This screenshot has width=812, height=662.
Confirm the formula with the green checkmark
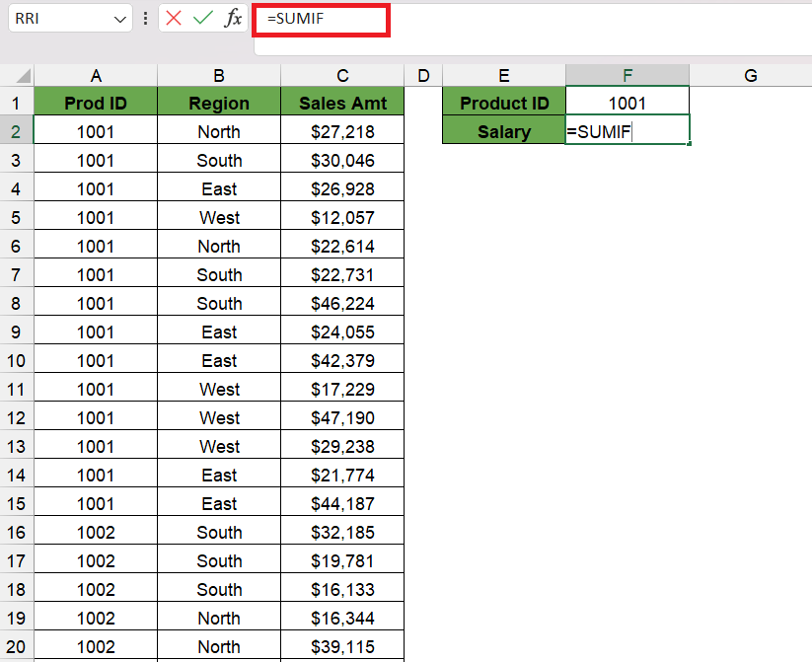(203, 19)
